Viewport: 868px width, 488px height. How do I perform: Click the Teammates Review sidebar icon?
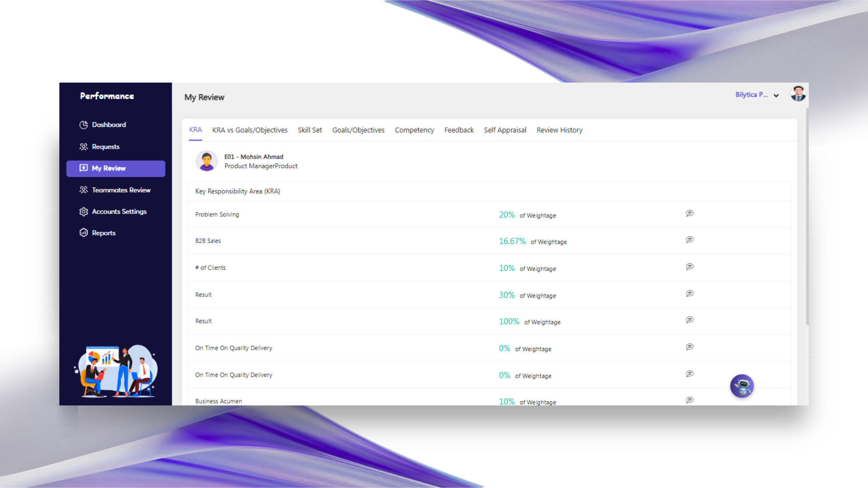coord(84,190)
